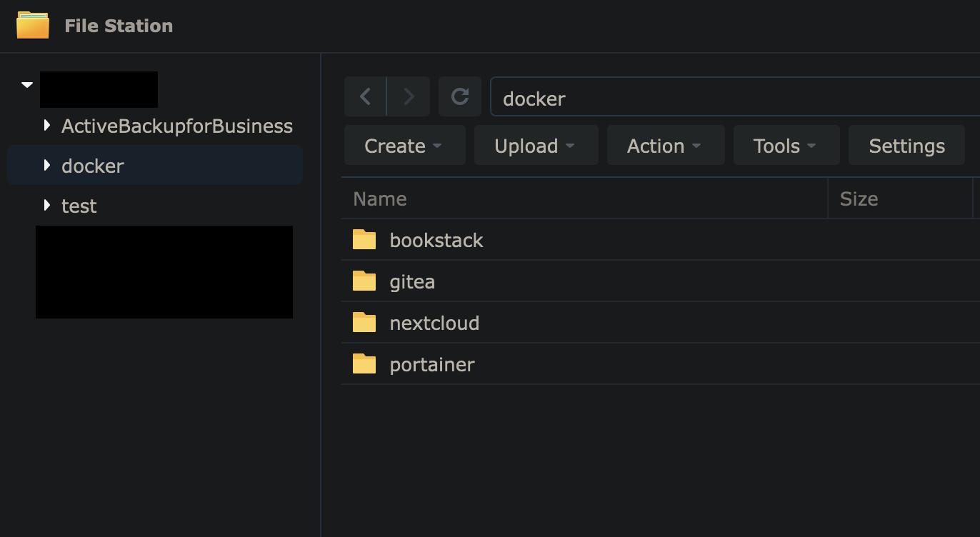Viewport: 980px width, 537px height.
Task: Select ActiveBackupforBusiness in the folder tree
Action: tap(177, 126)
